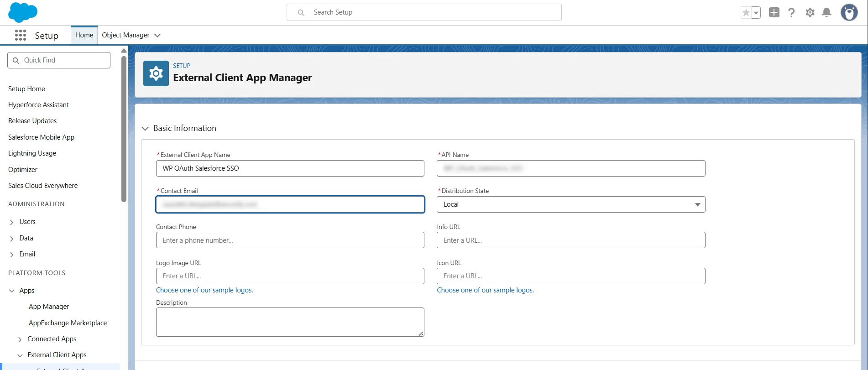
Task: Open the App Launcher dots grid
Action: coord(20,35)
